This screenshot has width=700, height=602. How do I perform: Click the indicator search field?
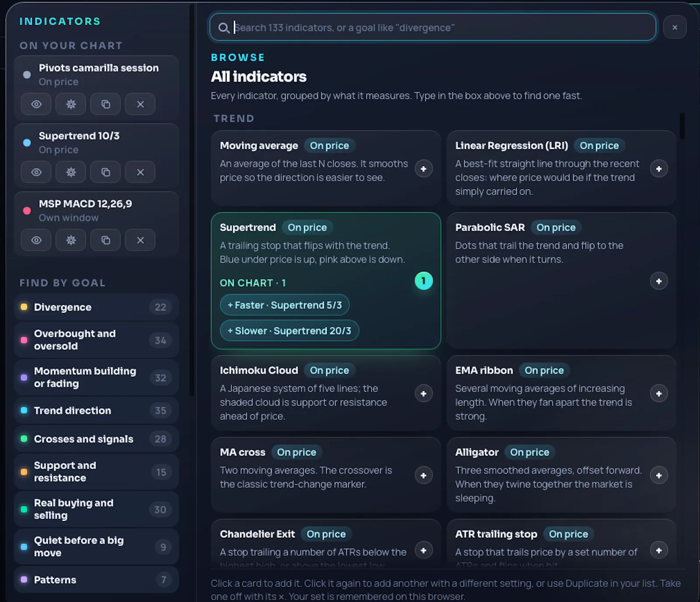pos(433,27)
